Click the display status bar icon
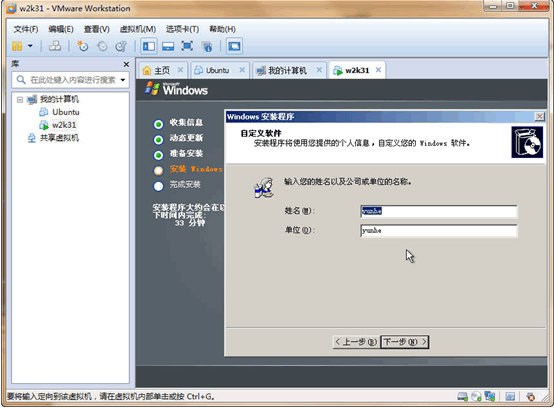554x408 pixels. [510, 397]
